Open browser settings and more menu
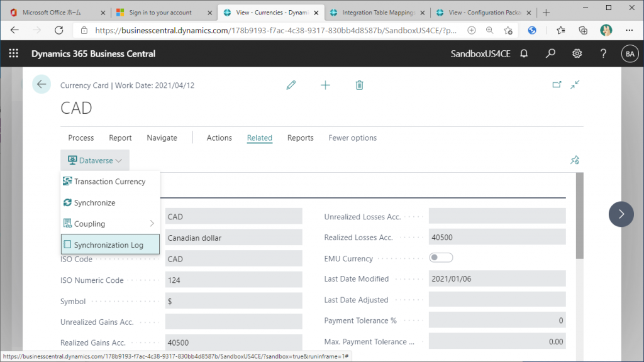 [x=629, y=30]
